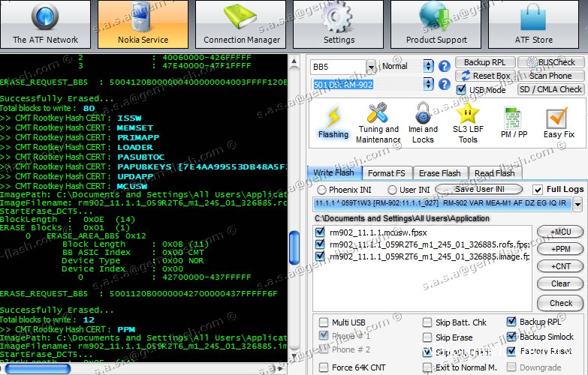Select the Flashing lightning icon

click(333, 123)
